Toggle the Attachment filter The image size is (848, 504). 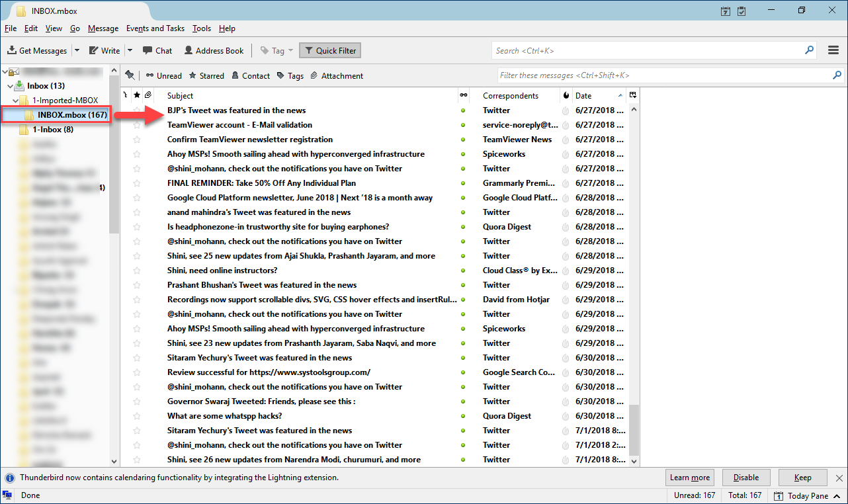click(337, 75)
